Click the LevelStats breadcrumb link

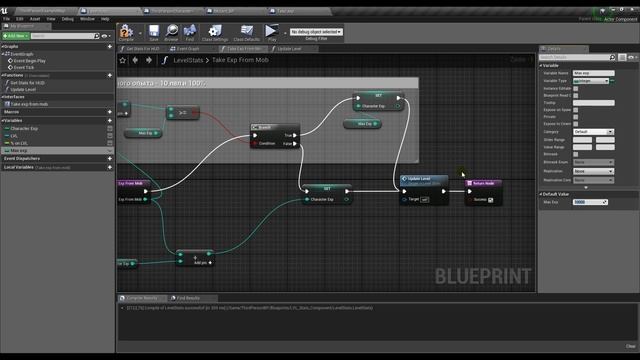[x=188, y=60]
